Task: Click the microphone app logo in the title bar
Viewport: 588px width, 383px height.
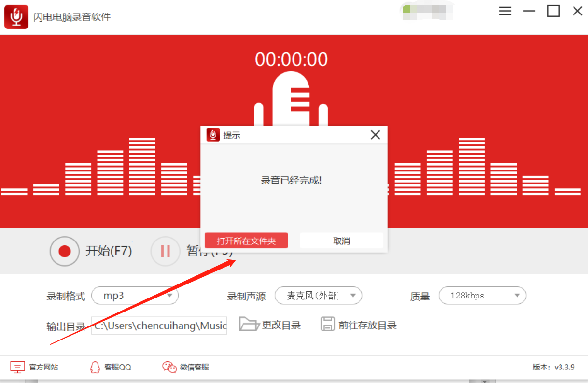Action: (16, 16)
